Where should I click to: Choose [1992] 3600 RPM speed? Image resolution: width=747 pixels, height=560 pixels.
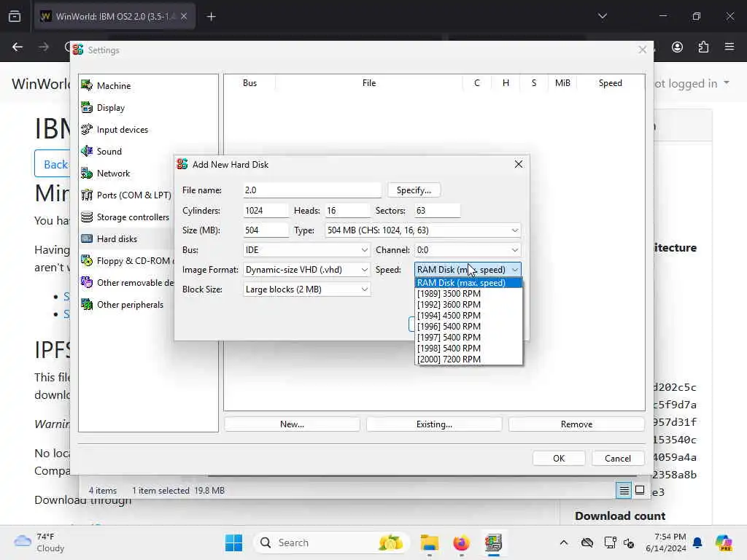point(468,305)
